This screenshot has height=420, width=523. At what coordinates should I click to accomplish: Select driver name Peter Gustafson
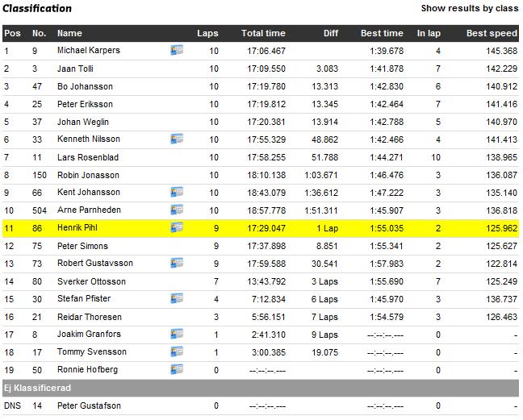(x=90, y=405)
